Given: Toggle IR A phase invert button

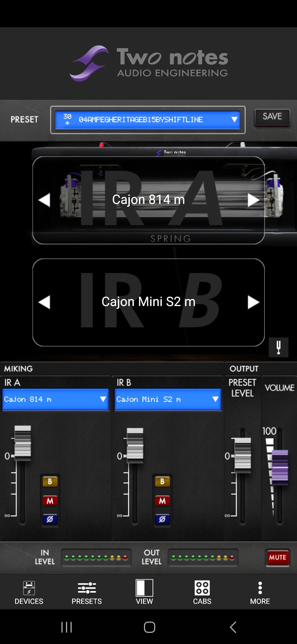Looking at the screenshot, I should pos(50,519).
